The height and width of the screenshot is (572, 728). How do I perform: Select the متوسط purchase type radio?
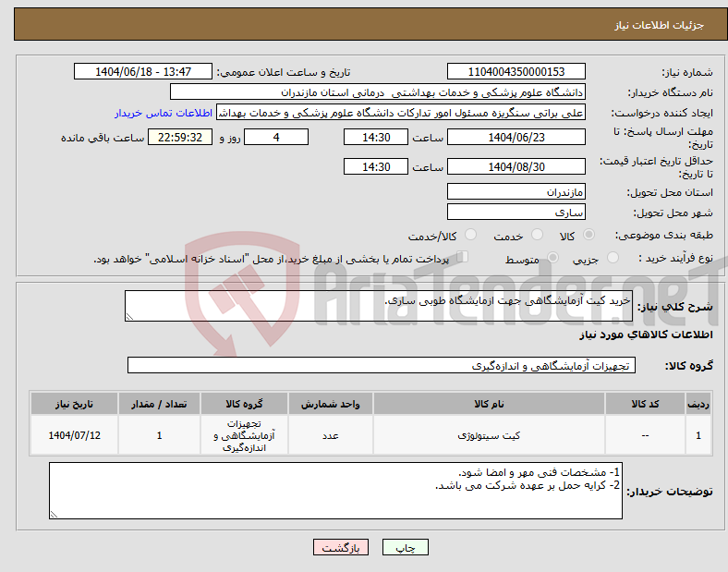[x=552, y=258]
